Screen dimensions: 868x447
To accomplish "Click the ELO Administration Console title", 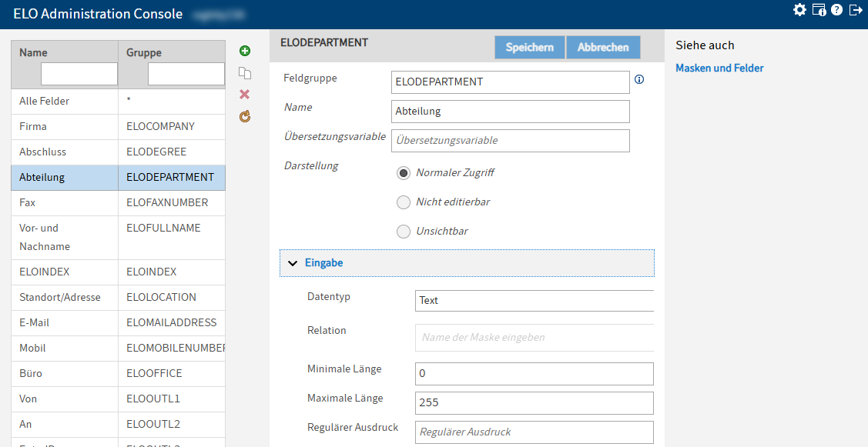I will pos(98,15).
